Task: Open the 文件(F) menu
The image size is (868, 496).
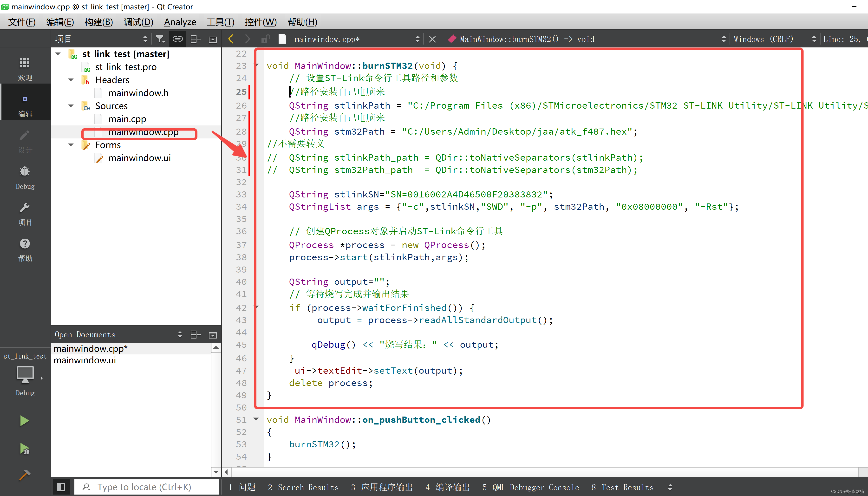Action: coord(22,22)
